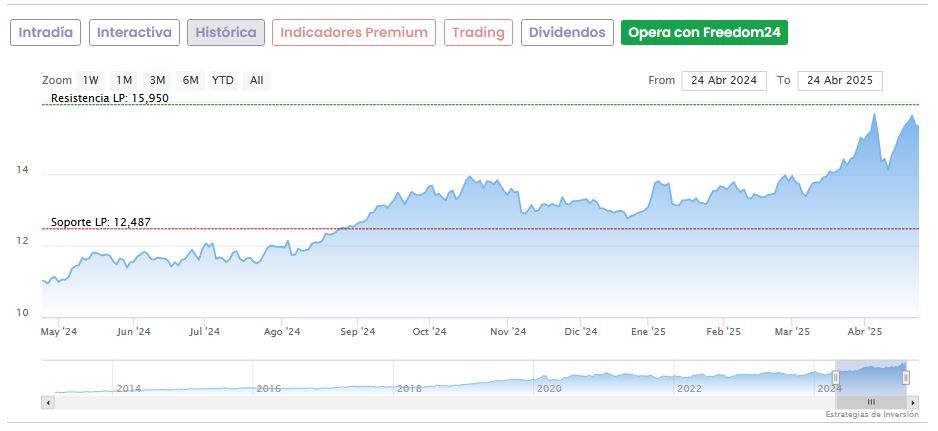Screen dimensions: 938x431
Task: Select the Histórica tab
Action: [225, 33]
